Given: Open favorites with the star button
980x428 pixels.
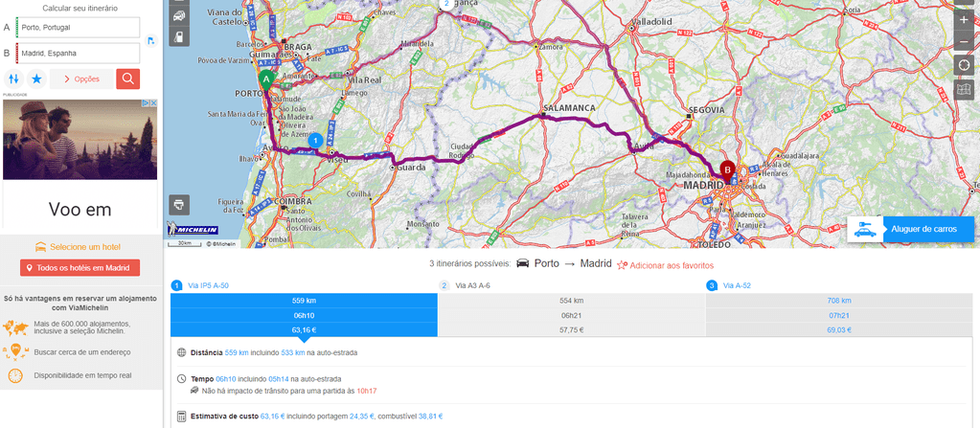Looking at the screenshot, I should [36, 79].
